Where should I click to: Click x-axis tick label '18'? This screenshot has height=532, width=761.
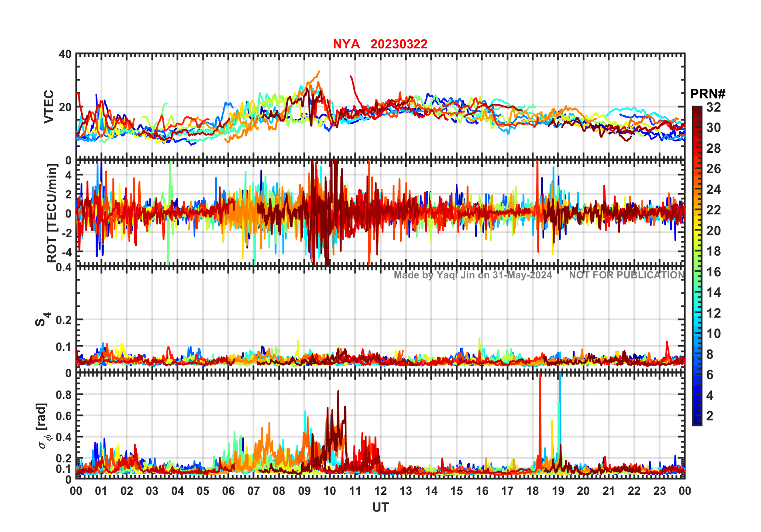coord(533,491)
